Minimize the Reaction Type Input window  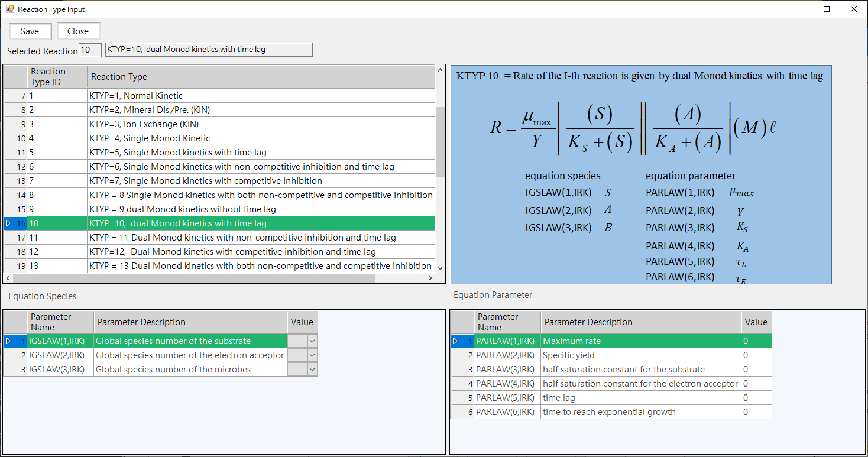(x=799, y=9)
